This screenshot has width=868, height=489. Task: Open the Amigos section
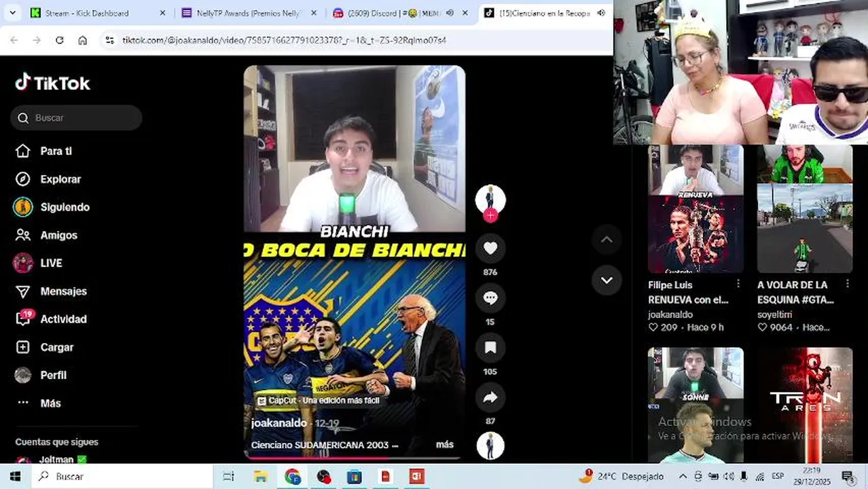click(x=46, y=235)
